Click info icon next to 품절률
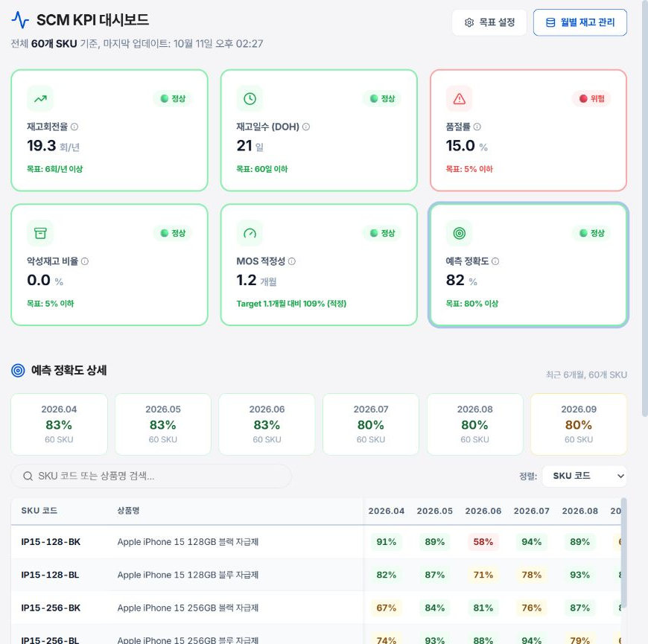Image resolution: width=648 pixels, height=644 pixels. 477,127
